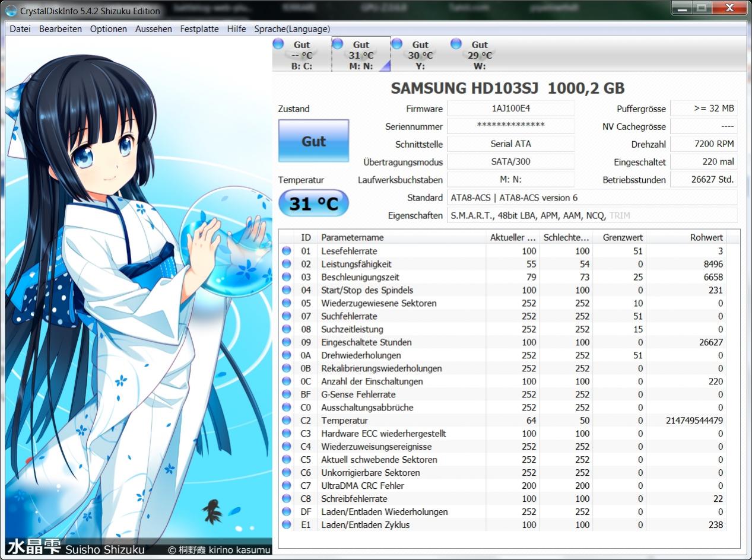Click status orb of Wiederzuweisungsereignisse row
Screen dimensions: 752x560
[287, 447]
